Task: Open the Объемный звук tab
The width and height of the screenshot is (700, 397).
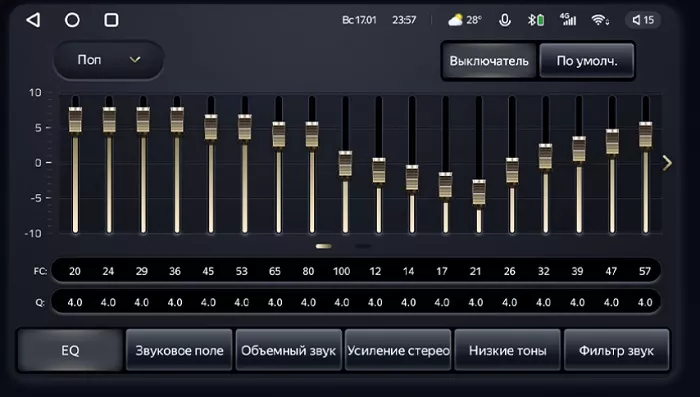Action: point(288,351)
